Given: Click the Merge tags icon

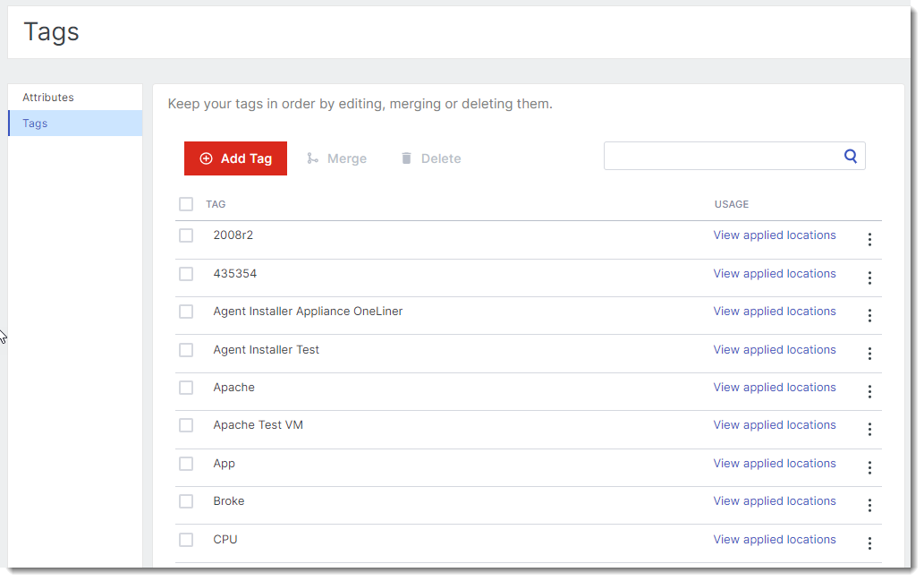Looking at the screenshot, I should click(x=312, y=158).
